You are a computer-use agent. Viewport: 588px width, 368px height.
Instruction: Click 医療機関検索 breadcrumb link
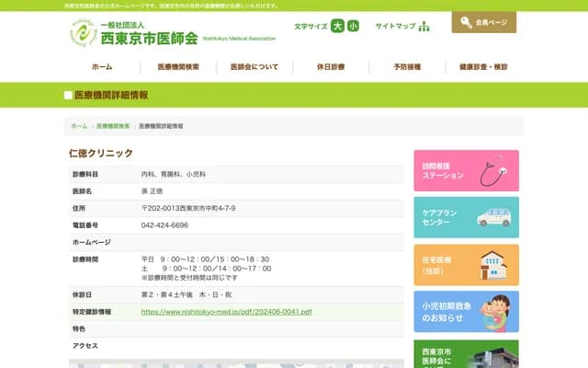click(112, 126)
